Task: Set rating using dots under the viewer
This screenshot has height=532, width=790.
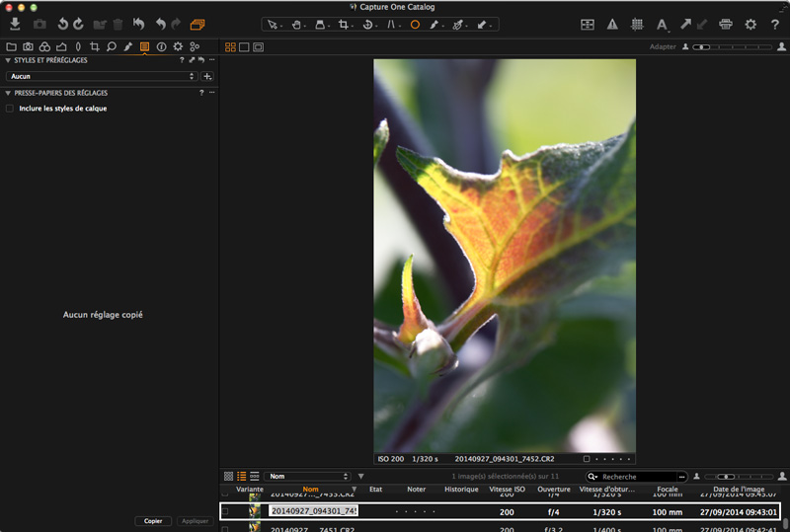Action: pos(612,459)
